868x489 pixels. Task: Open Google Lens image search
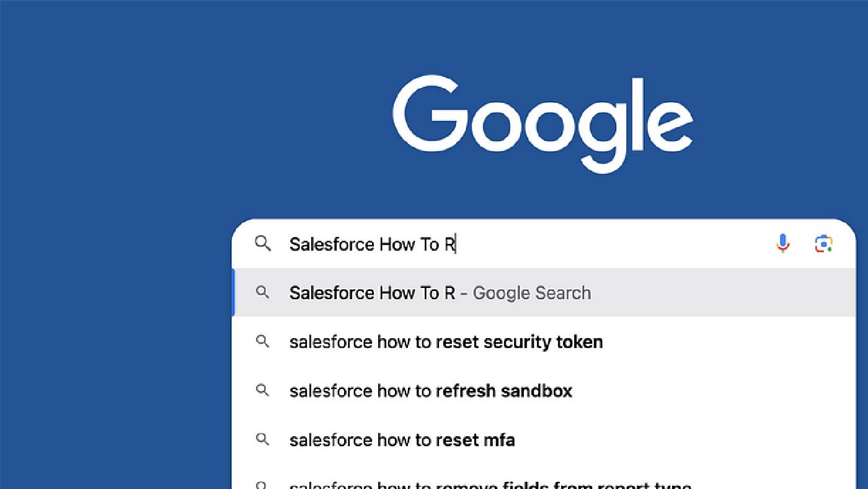coord(823,243)
